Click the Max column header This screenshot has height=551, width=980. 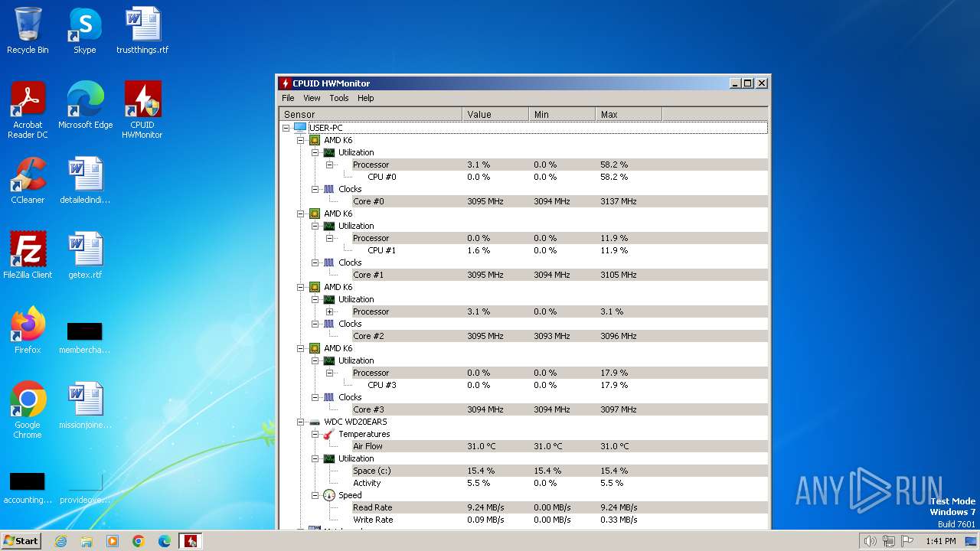(x=629, y=114)
